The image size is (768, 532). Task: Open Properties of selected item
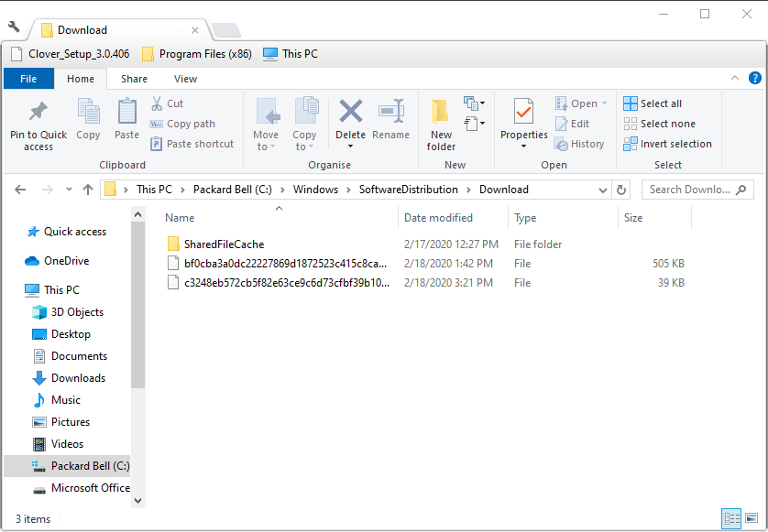pos(523,117)
